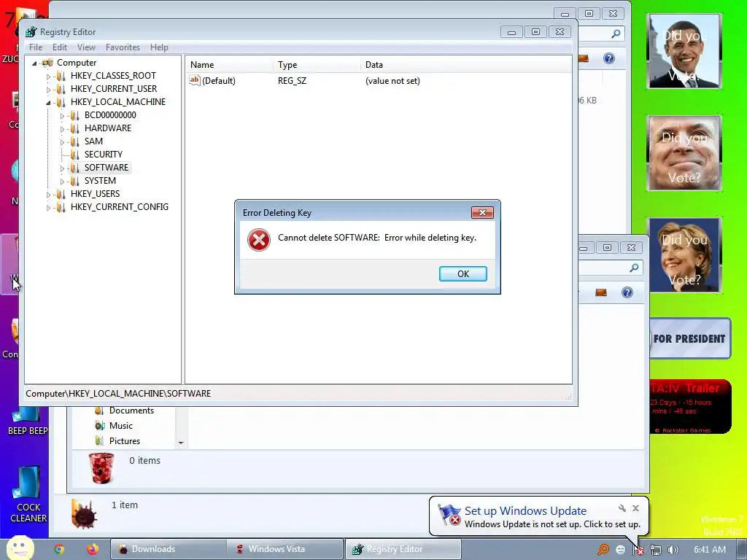The image size is (747, 560).
Task: Open the View menu in Registry Editor
Action: click(86, 47)
